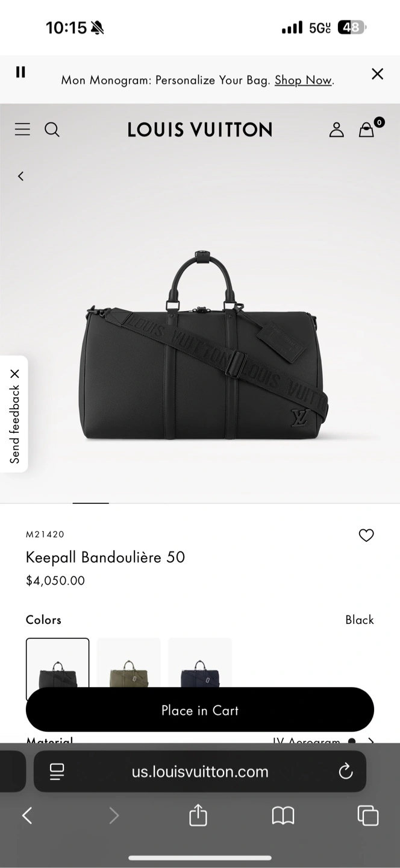Open the Send feedback panel
This screenshot has width=400, height=868.
pyautogui.click(x=15, y=424)
